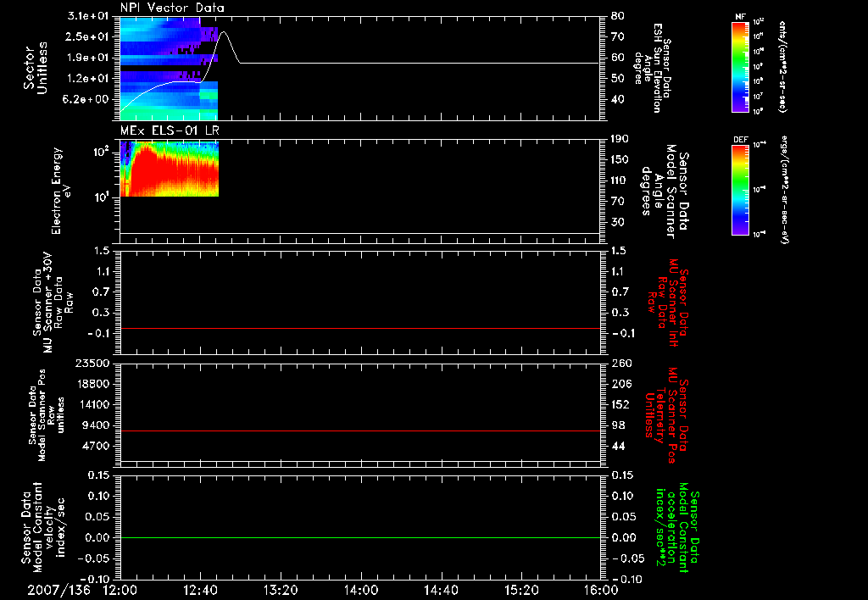This screenshot has width=868, height=600.
Task: Click the 14100 tick label
Action: [93, 404]
